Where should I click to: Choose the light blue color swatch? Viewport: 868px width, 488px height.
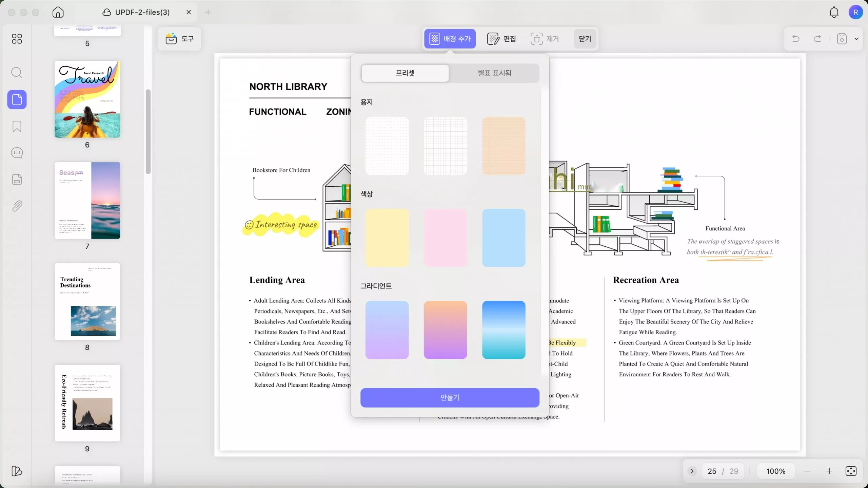coord(504,238)
